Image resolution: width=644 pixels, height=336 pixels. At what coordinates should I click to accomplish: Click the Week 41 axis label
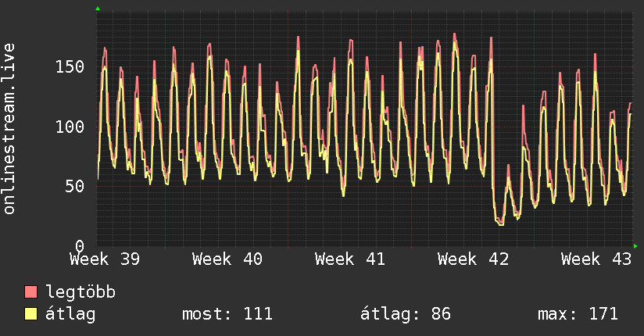click(350, 259)
